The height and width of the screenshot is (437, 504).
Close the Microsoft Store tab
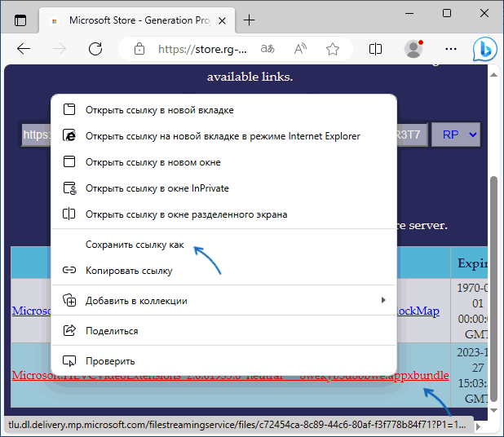222,21
